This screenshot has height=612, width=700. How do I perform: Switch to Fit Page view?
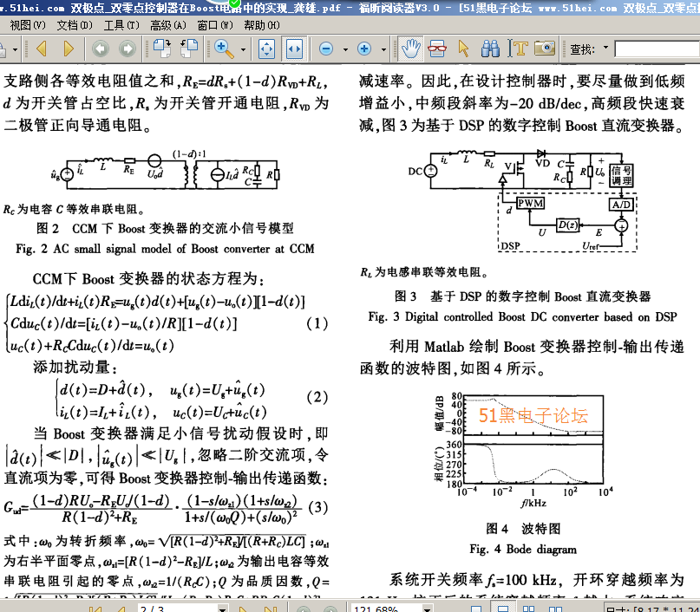(266, 49)
